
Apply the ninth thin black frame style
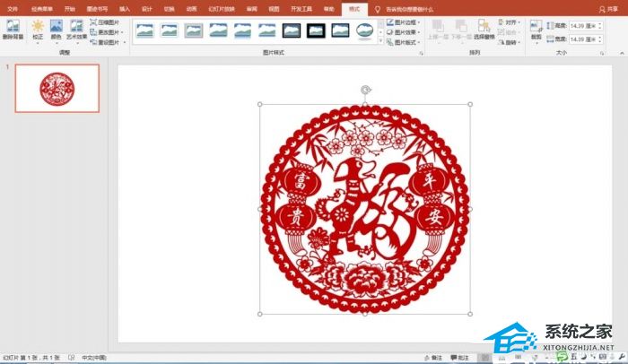pos(340,30)
